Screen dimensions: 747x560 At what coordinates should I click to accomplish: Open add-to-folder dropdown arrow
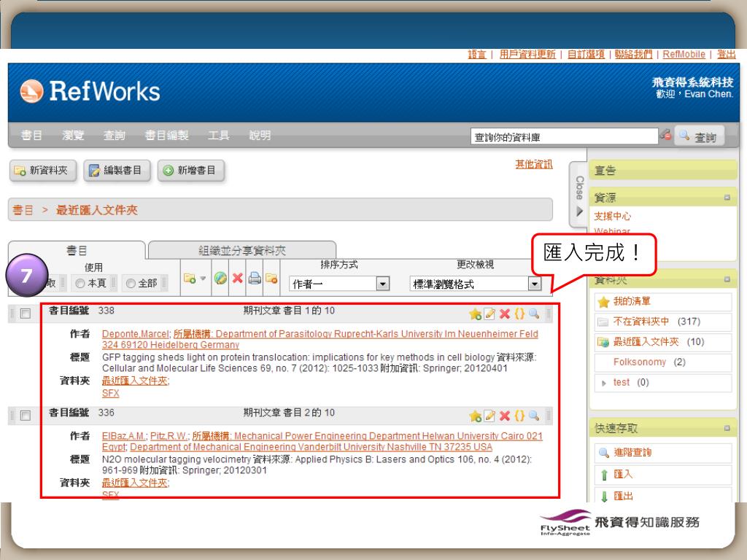(x=203, y=279)
